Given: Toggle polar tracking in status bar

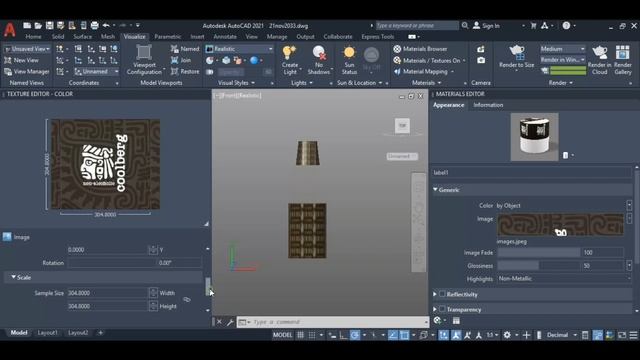Looking at the screenshot, I should tap(355, 335).
